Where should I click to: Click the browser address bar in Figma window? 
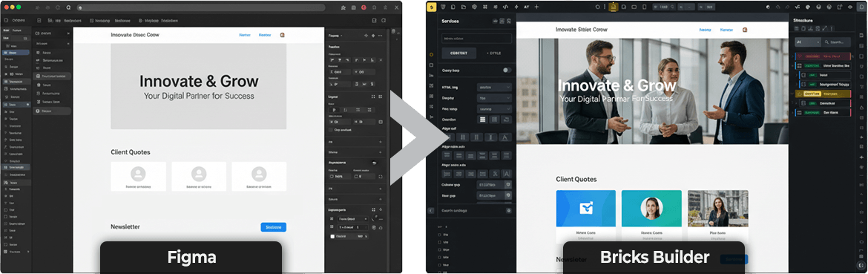coord(201,7)
